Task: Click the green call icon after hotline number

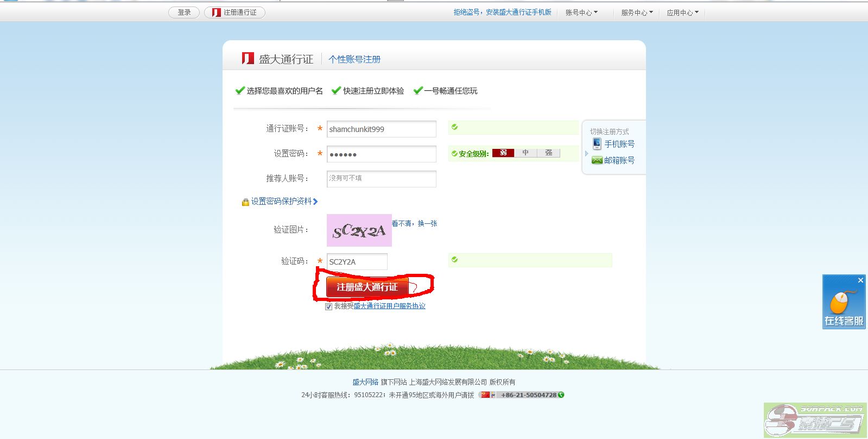Action: tap(561, 395)
